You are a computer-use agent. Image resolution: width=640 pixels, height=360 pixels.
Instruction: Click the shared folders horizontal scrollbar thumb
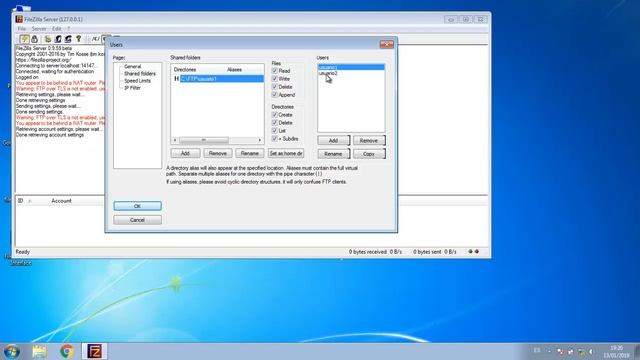pos(204,140)
